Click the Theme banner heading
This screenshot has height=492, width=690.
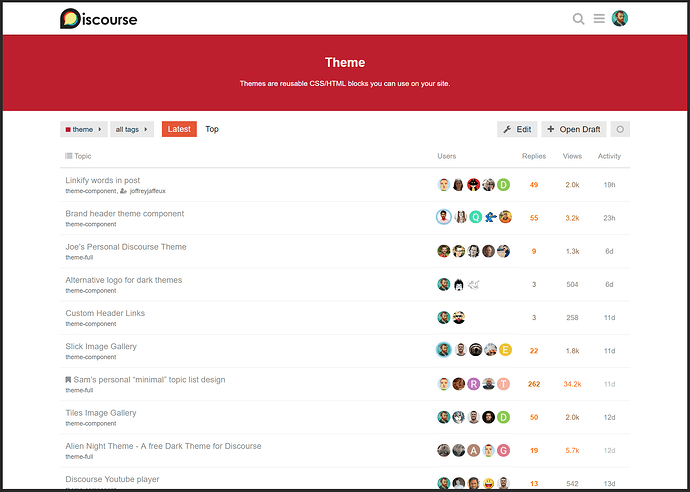(x=345, y=62)
